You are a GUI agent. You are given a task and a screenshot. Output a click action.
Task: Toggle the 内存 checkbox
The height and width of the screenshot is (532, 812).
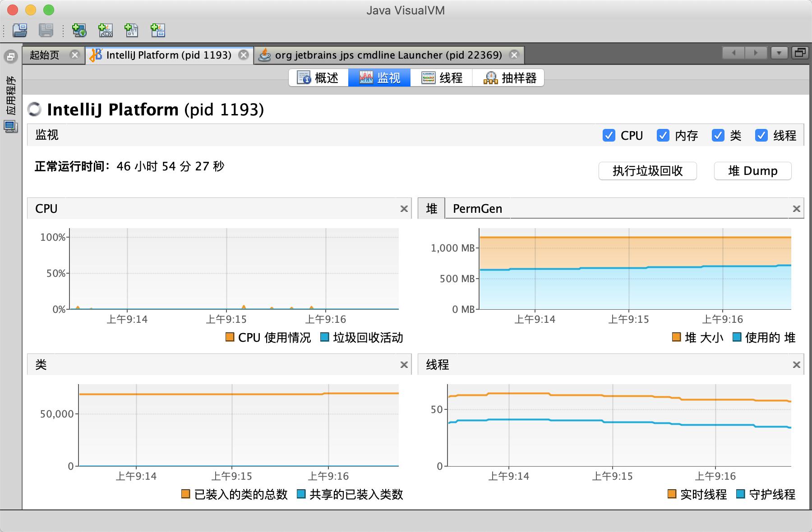(x=663, y=135)
